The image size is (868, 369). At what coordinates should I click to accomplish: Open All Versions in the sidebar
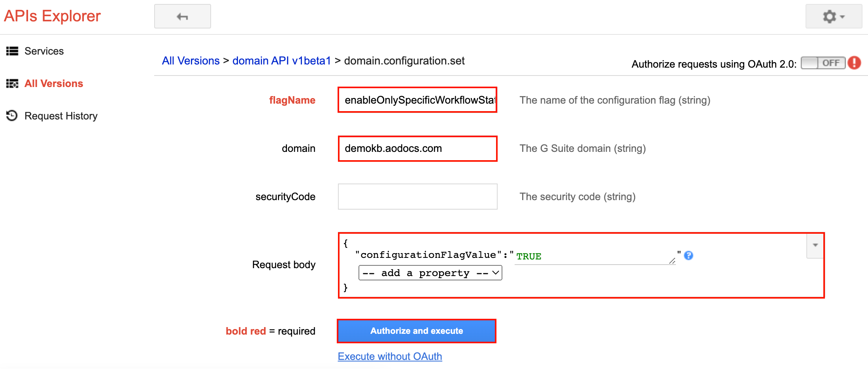click(54, 83)
